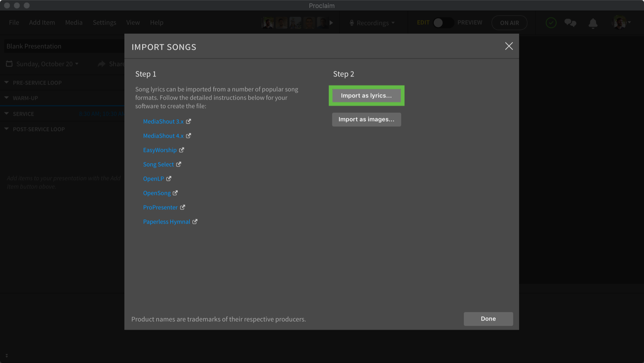Open the Song Select instructions link
This screenshot has height=363, width=644.
tap(158, 164)
